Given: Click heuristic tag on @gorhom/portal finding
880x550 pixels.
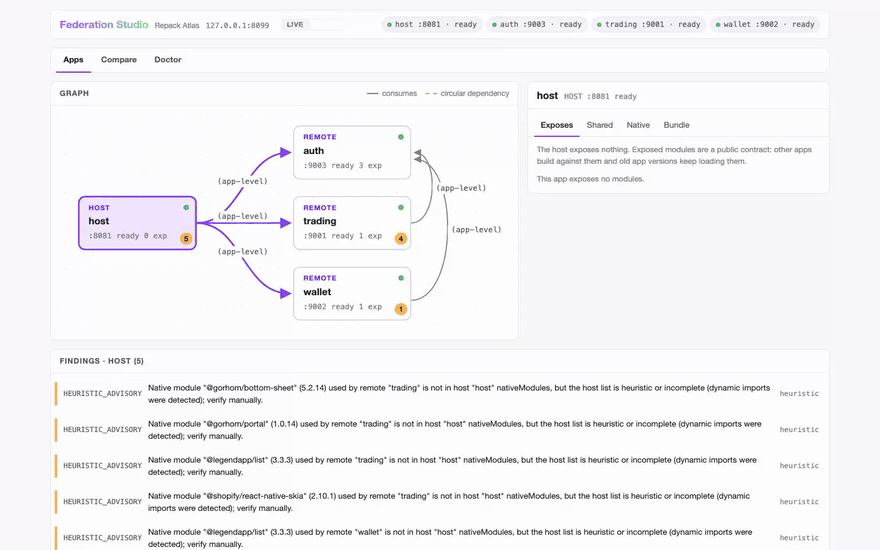Looking at the screenshot, I should 799,429.
